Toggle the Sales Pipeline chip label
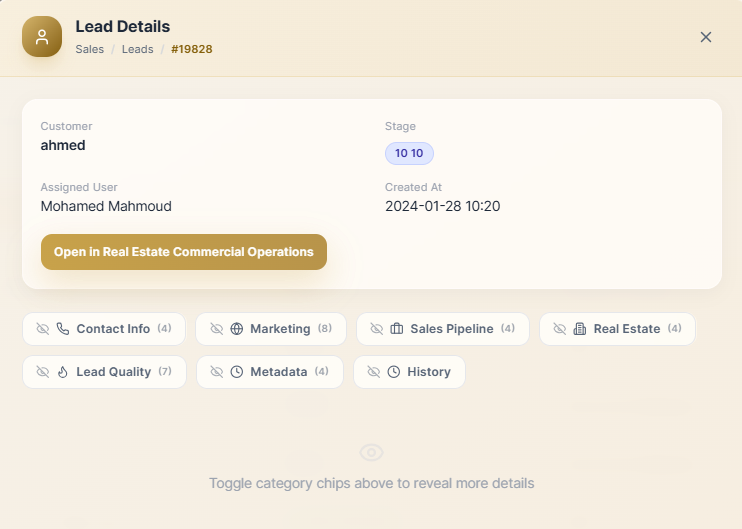Screen dimensions: 742x529 451,329
